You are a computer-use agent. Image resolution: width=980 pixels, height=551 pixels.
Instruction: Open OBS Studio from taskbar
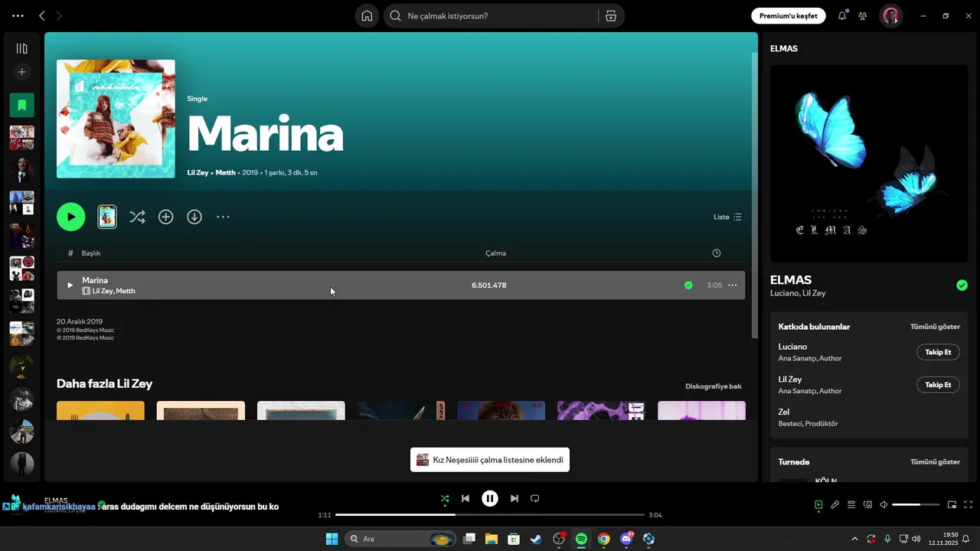[559, 539]
